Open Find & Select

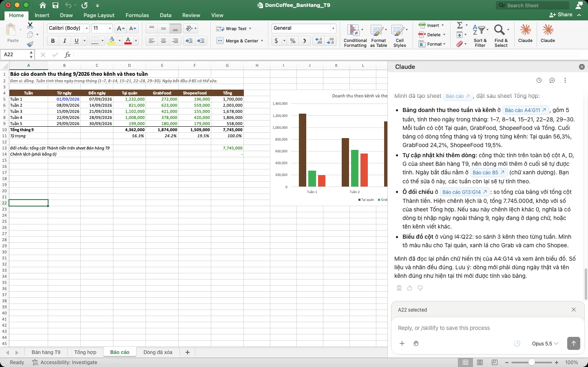(501, 36)
